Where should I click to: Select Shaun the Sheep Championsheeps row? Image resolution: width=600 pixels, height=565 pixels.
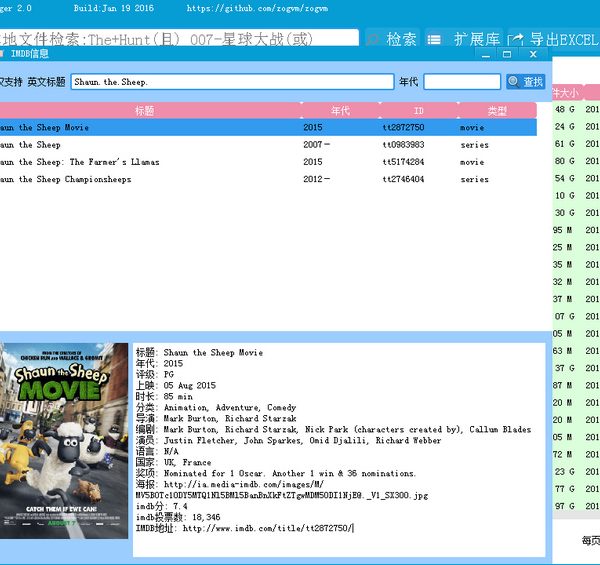point(150,180)
